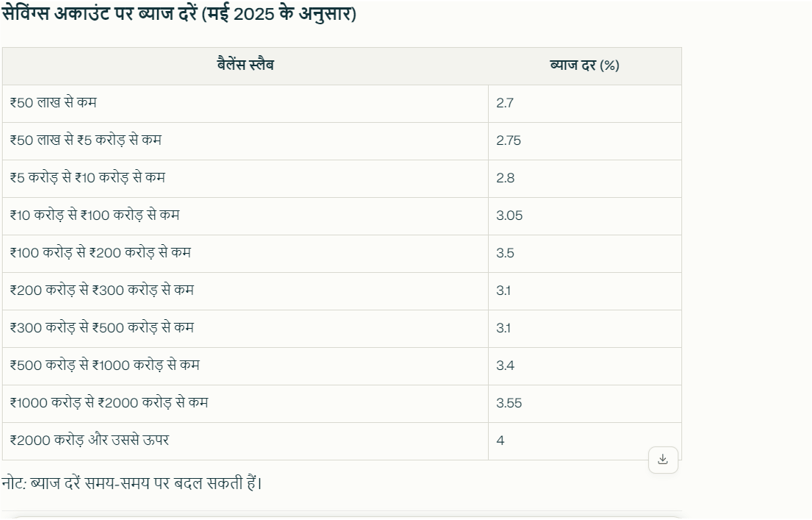Click '₹300 करोड़ से ₹500 करोड़ से कम'
Image resolution: width=812 pixels, height=520 pixels.
coord(102,328)
